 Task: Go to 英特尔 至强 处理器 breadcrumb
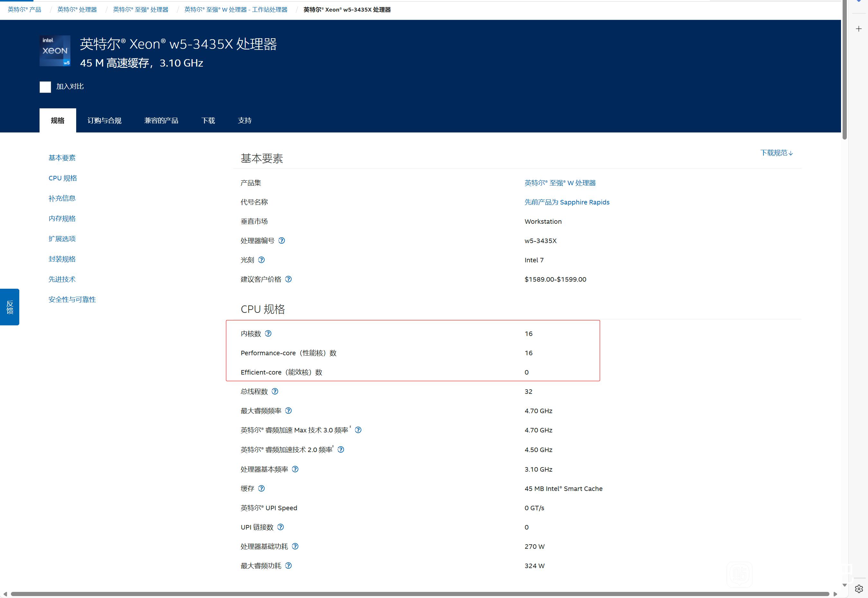coord(141,10)
